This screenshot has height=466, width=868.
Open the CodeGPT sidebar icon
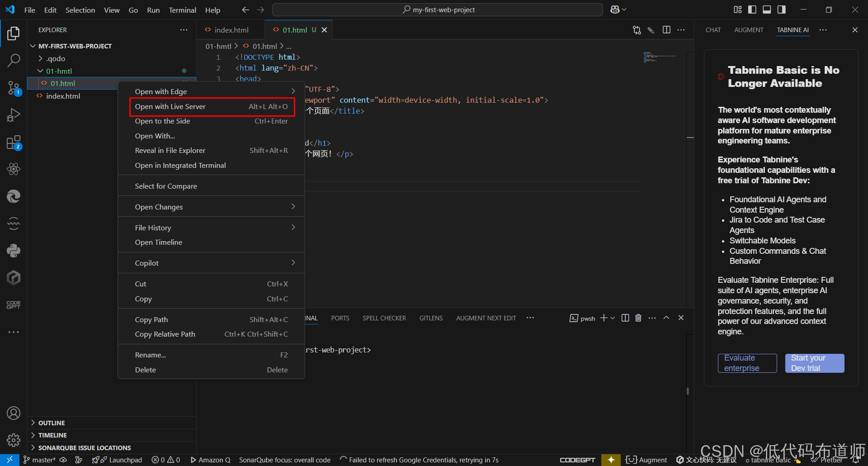(x=14, y=305)
